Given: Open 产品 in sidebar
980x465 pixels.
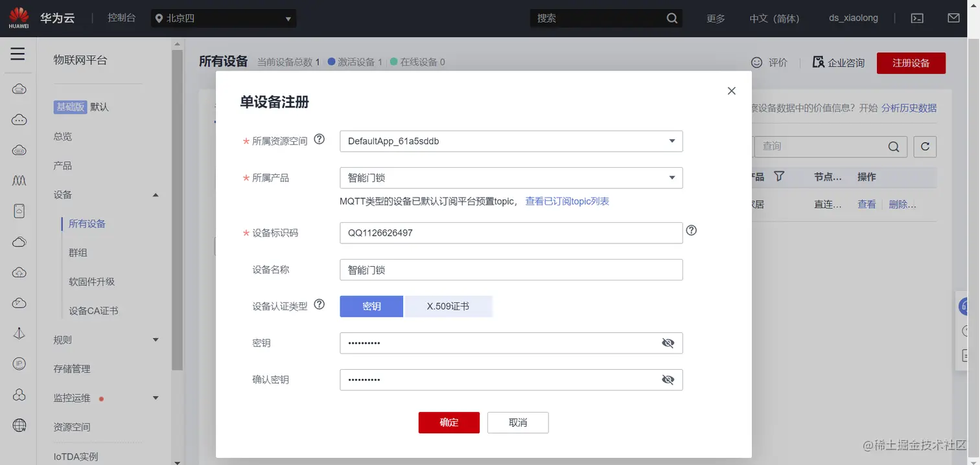Looking at the screenshot, I should point(63,166).
